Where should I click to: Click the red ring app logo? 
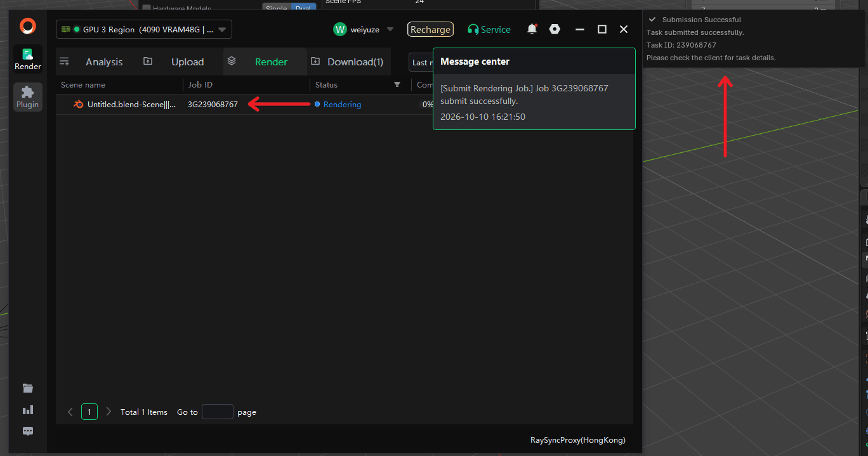pyautogui.click(x=27, y=27)
